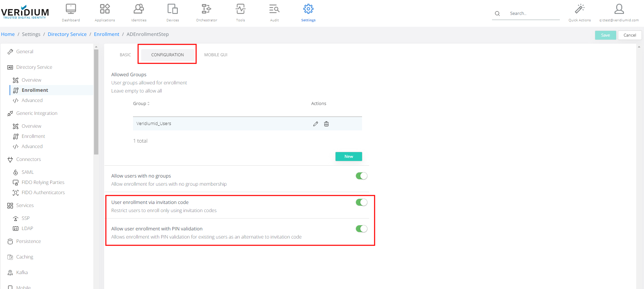Viewport: 644px width, 289px height.
Task: Disable User enrollment via invitation code
Action: coord(361,202)
